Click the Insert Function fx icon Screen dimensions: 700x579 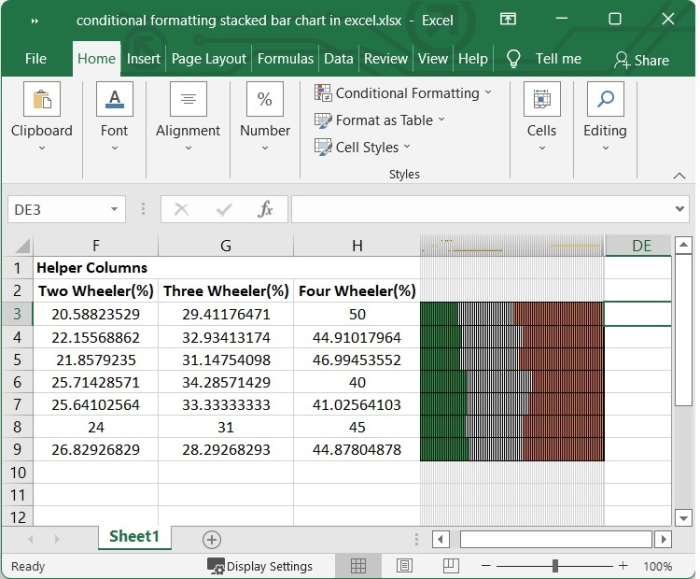[x=265, y=209]
